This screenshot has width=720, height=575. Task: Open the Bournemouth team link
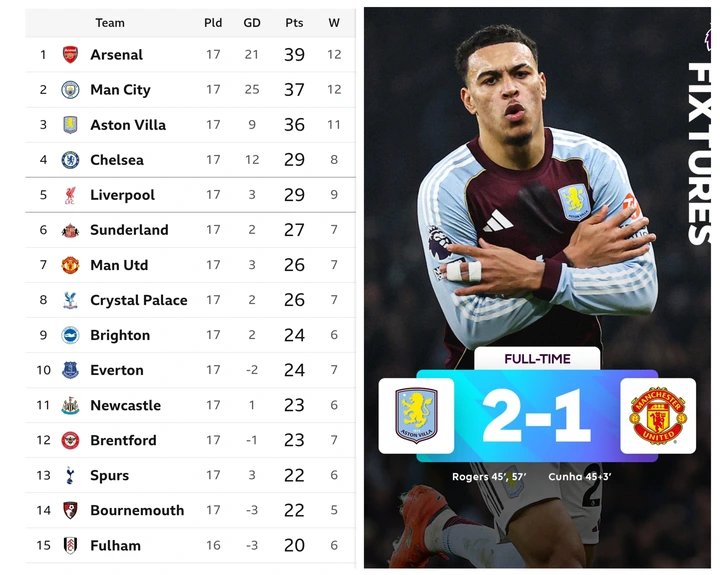pyautogui.click(x=137, y=510)
